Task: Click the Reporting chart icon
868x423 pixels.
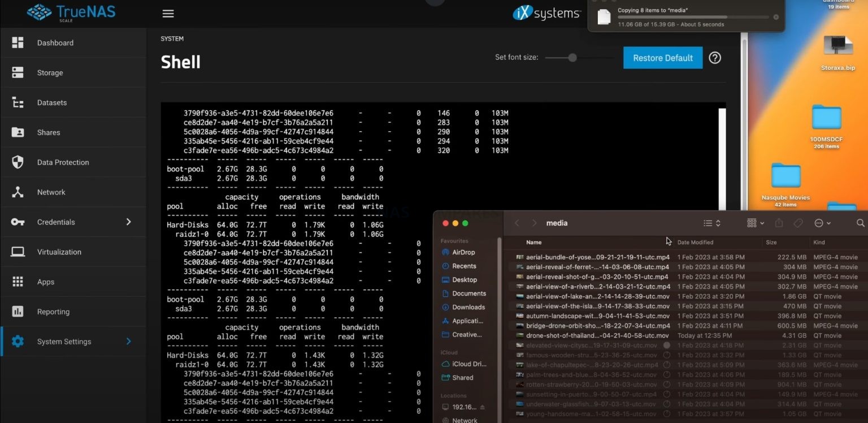Action: [18, 312]
